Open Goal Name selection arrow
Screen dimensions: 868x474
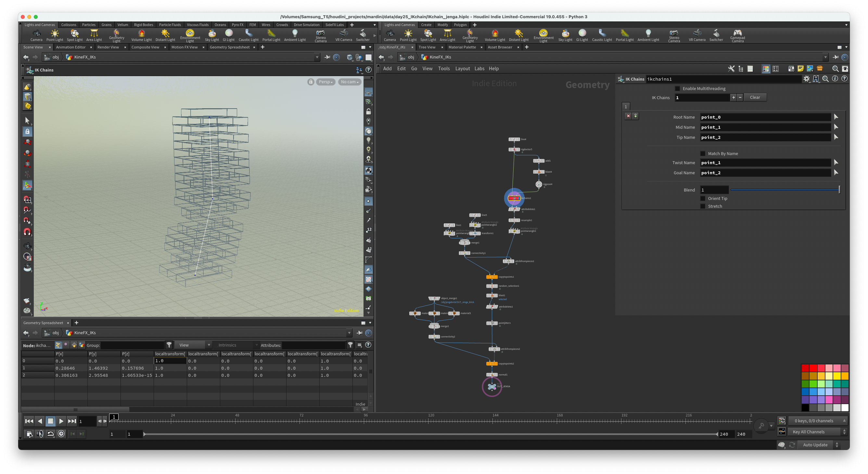coord(836,173)
